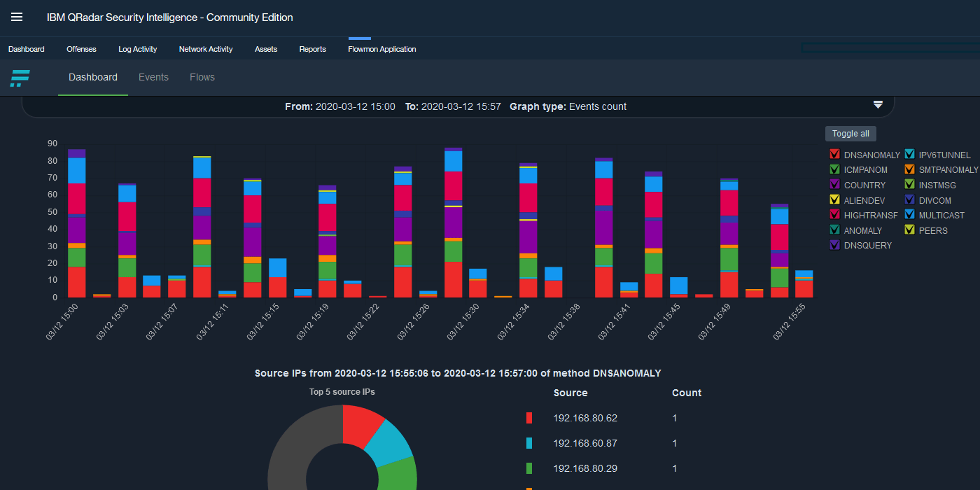Click source IP 192.168.80.62
Screen dimensions: 980x490
point(585,418)
